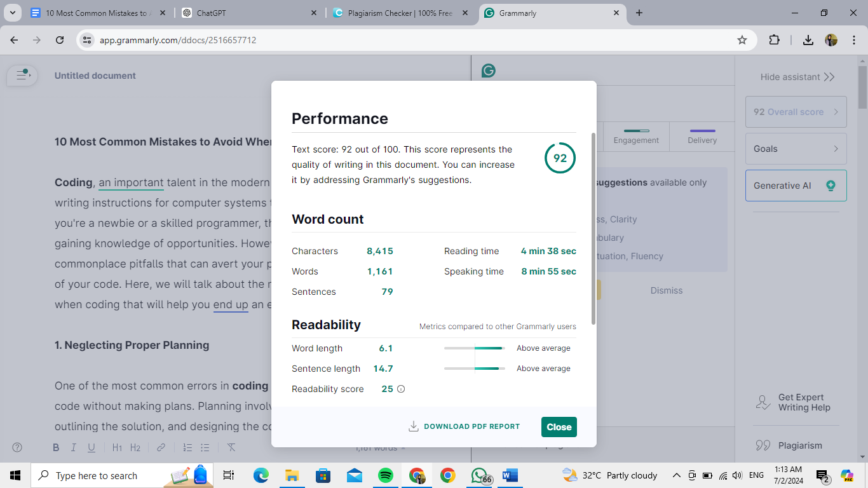
Task: Open the Chrome tab search dropdown
Action: (12, 13)
